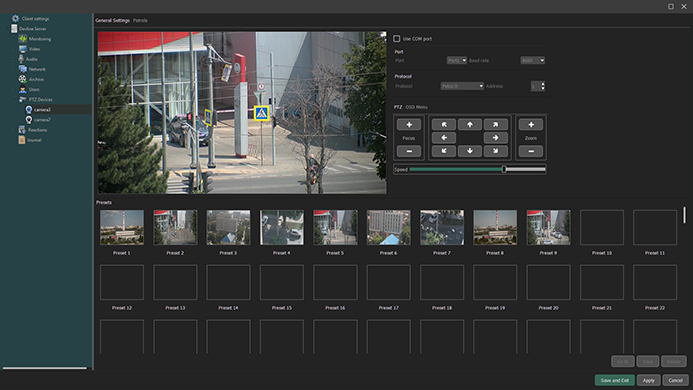
Task: Decrease focus with the Focus minus button
Action: click(x=409, y=151)
